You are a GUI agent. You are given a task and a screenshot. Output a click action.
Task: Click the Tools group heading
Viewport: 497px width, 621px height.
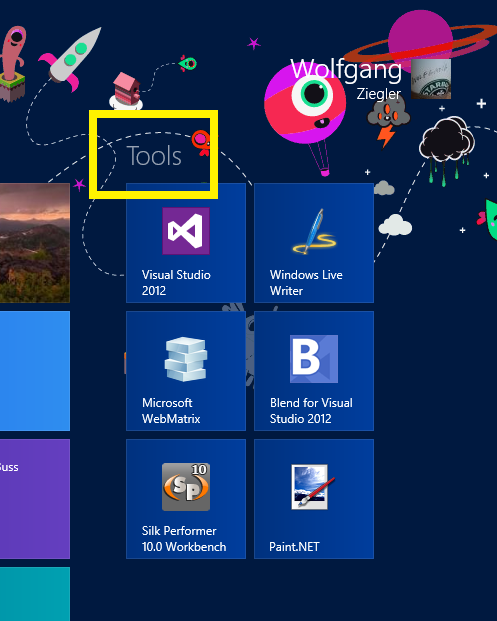pyautogui.click(x=154, y=156)
